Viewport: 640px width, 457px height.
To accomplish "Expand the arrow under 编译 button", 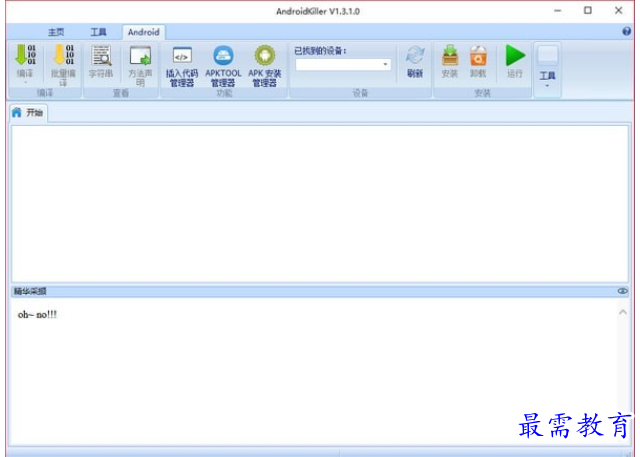I will (x=25, y=83).
